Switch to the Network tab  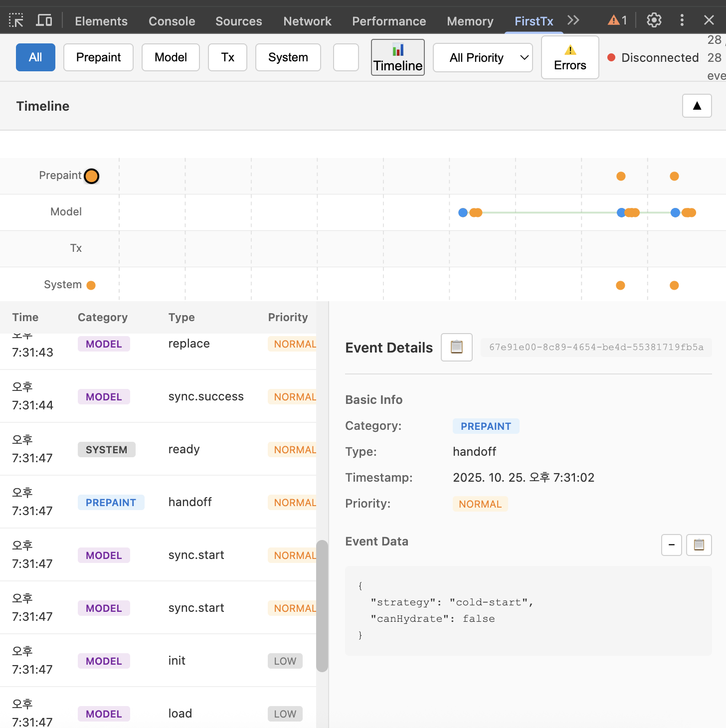pyautogui.click(x=307, y=21)
